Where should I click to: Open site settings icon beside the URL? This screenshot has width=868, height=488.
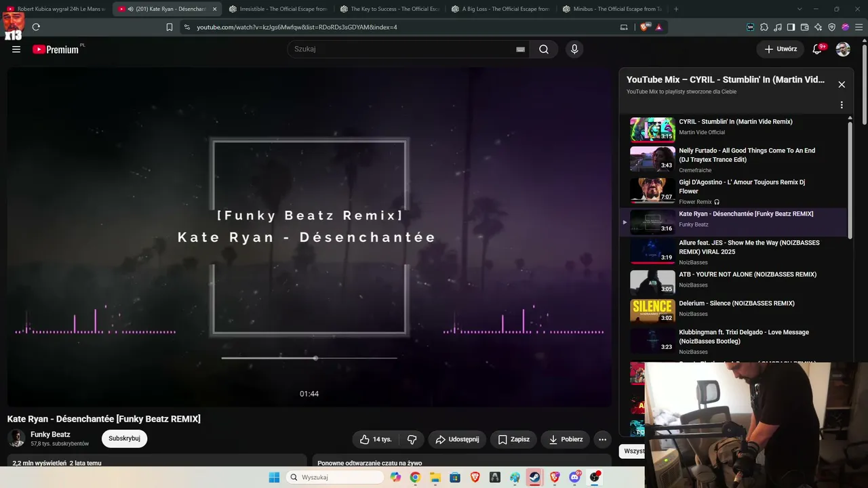(x=187, y=27)
